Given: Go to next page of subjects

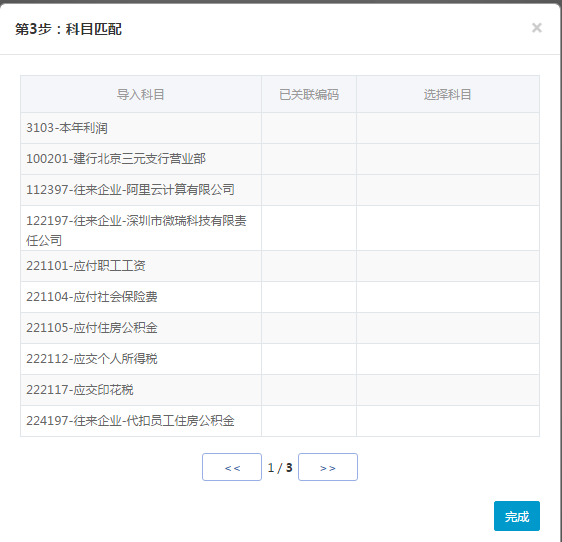Looking at the screenshot, I should click(328, 467).
